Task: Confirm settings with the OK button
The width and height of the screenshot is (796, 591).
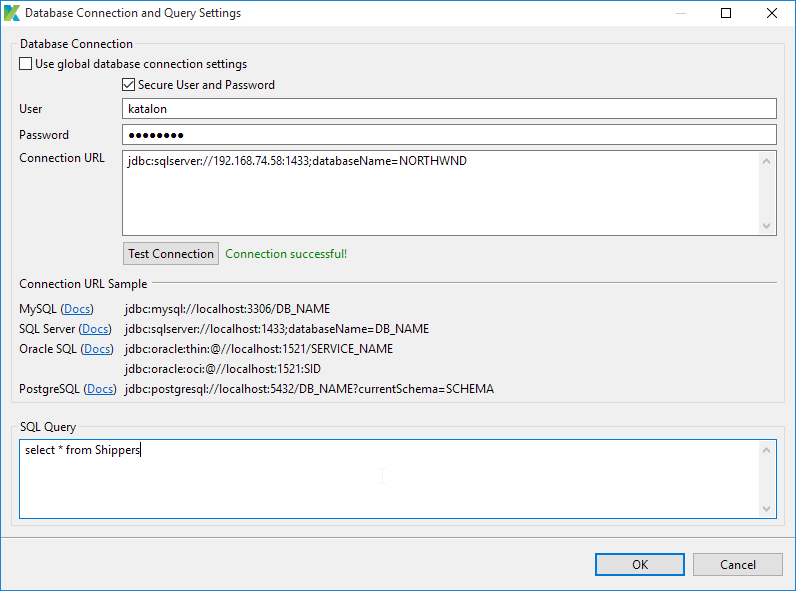Action: (x=640, y=565)
